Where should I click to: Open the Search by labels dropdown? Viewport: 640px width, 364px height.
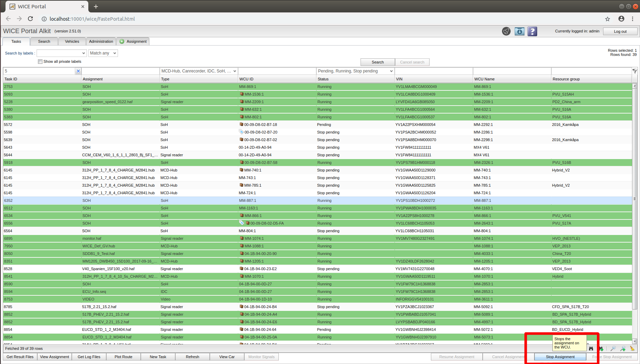click(61, 53)
